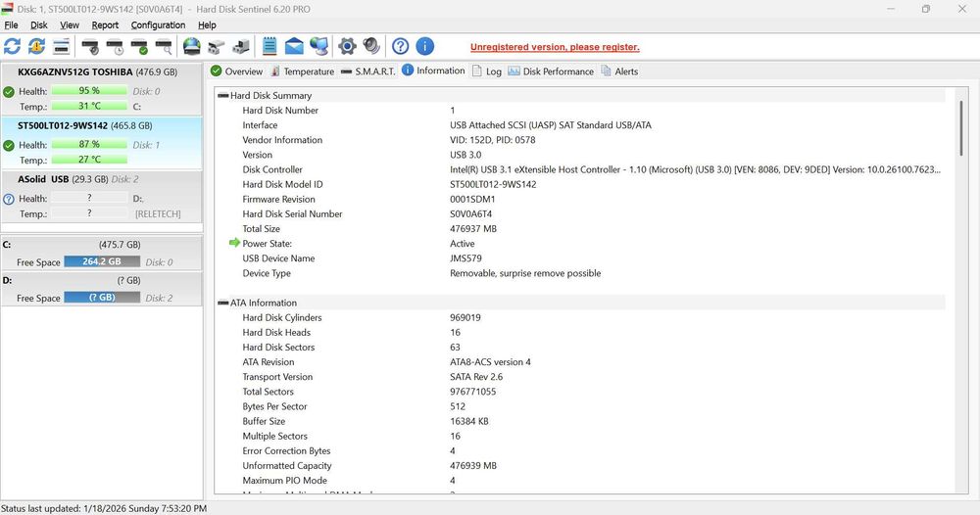Click the 87 % health bar of ST500LT012
This screenshot has width=980, height=515.
89,144
